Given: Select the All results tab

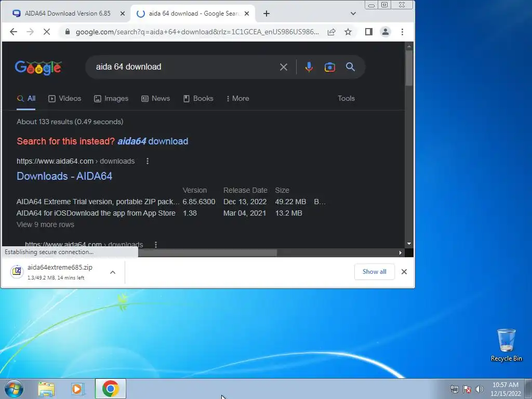Looking at the screenshot, I should coord(26,98).
